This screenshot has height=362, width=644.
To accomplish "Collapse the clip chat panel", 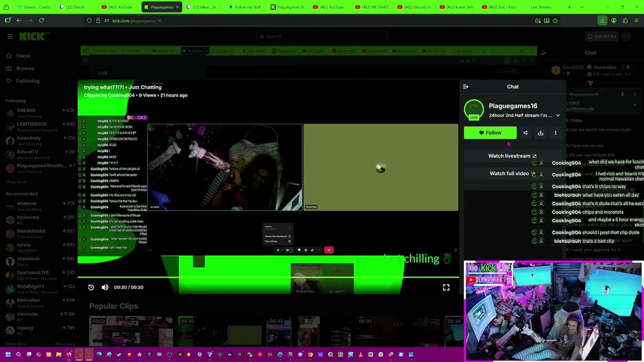I will tap(465, 86).
